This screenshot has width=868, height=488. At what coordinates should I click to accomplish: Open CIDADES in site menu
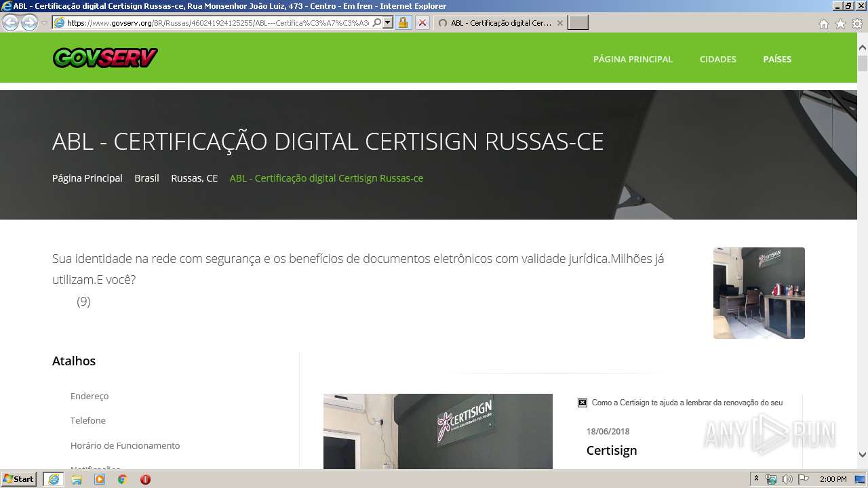click(717, 59)
